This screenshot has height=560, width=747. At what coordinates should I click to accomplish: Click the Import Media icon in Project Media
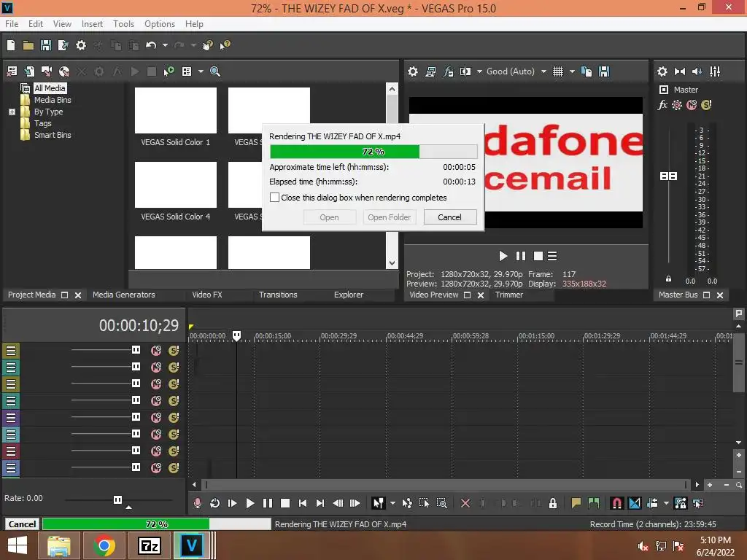point(12,71)
